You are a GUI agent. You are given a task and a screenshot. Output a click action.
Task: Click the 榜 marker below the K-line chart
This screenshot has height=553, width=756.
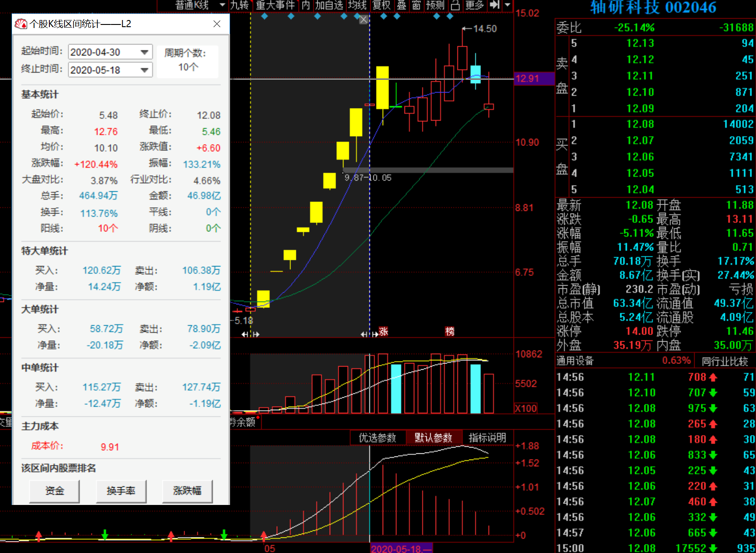(x=450, y=331)
